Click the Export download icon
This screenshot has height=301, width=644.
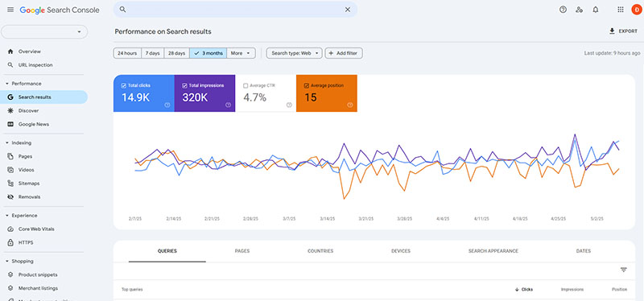[x=612, y=31]
